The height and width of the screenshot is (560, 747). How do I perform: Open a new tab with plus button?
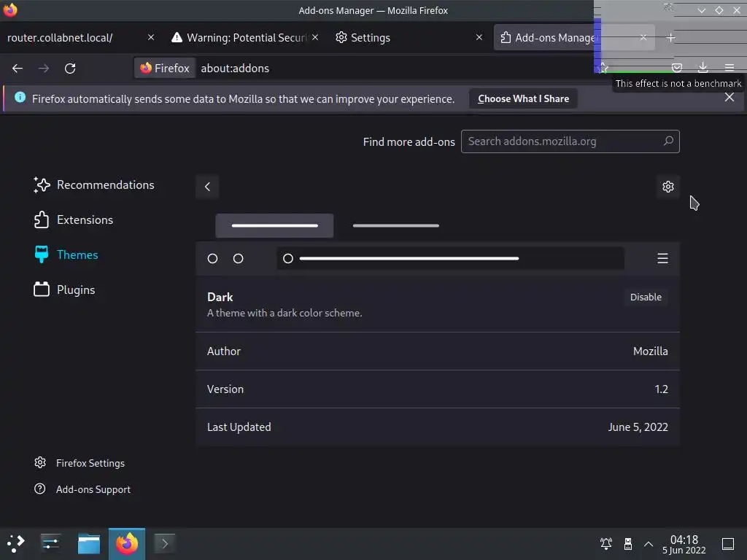671,37
